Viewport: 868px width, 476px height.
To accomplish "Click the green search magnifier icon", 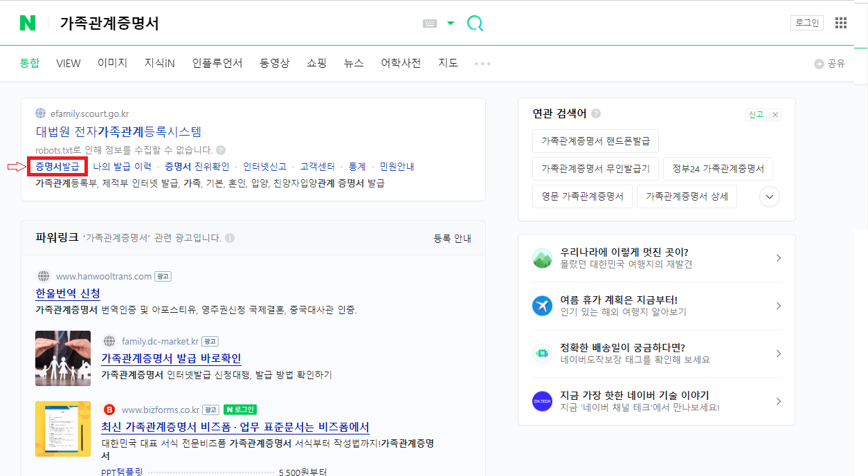I will click(475, 24).
